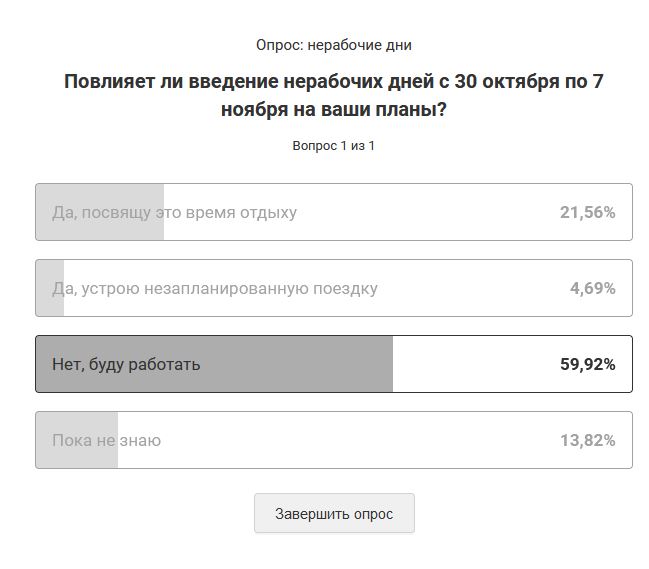Click the "Завершить опрос" button
649x569 pixels.
coord(334,513)
